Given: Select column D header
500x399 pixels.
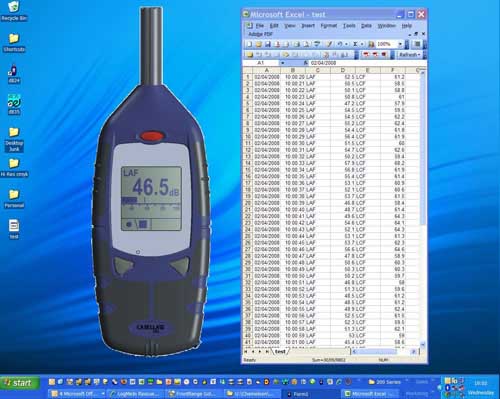Looking at the screenshot, I should 343,70.
